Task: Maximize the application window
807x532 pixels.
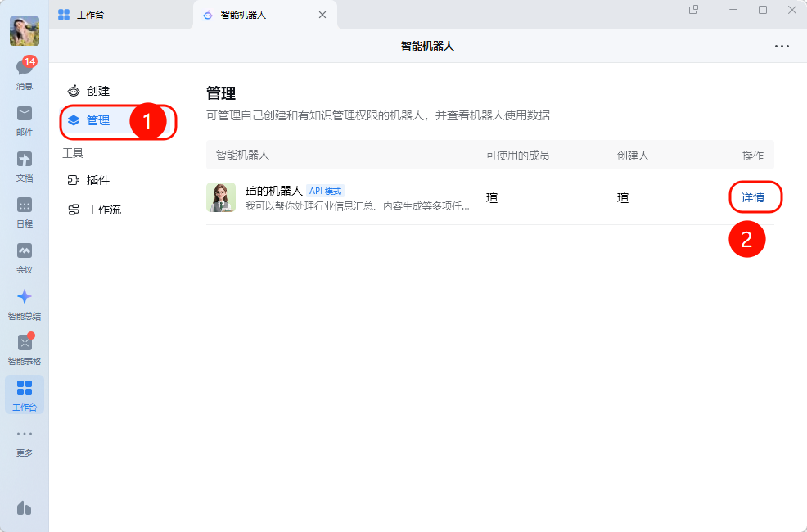Action: coord(763,10)
